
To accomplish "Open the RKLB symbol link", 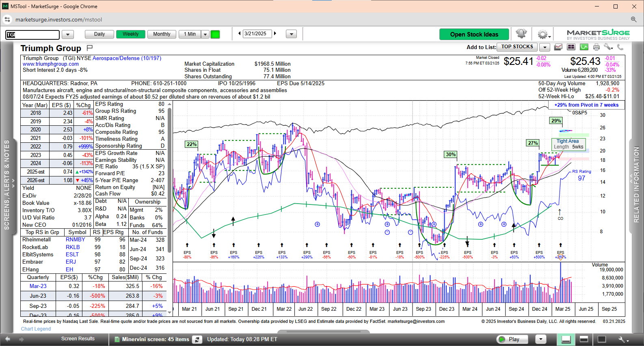I will pos(73,247).
